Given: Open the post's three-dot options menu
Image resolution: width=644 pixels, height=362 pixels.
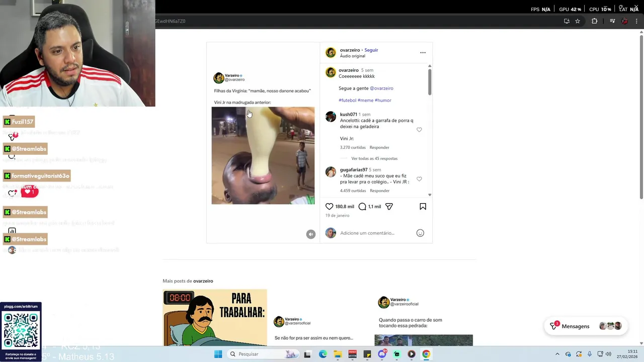Looking at the screenshot, I should (423, 52).
